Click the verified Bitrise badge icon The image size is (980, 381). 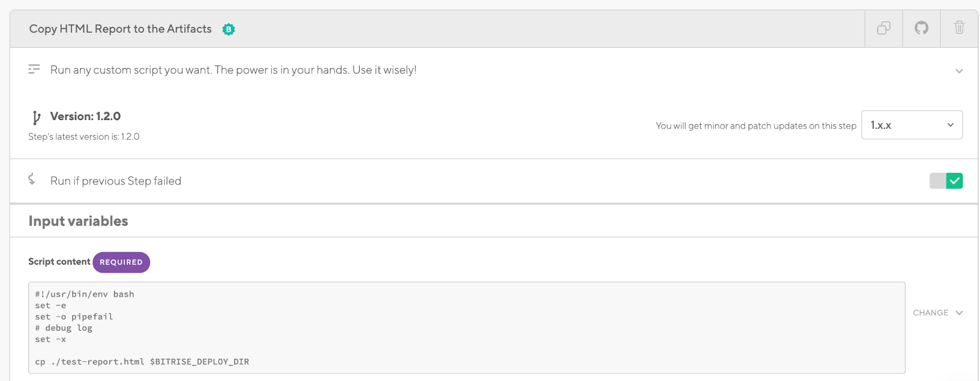228,29
